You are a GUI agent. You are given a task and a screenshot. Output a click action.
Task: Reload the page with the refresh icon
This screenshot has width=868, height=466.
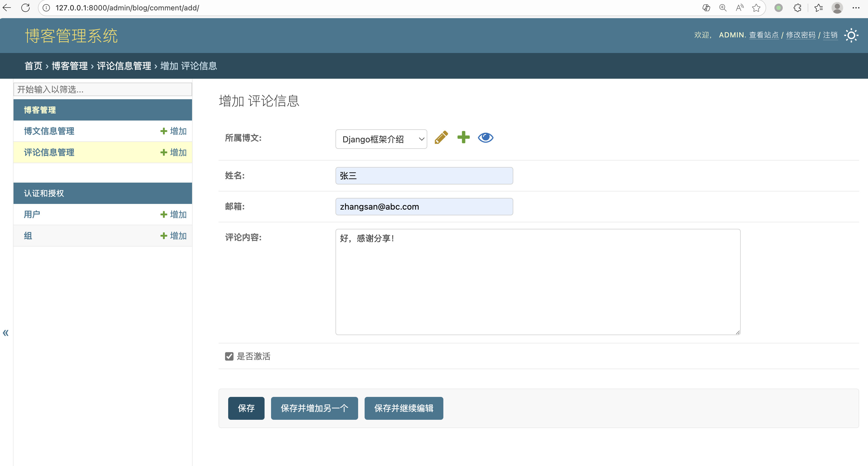[x=26, y=8]
